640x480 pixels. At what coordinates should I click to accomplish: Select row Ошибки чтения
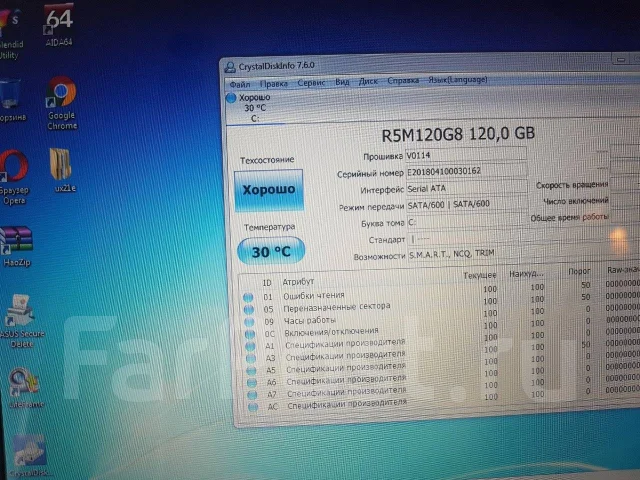441,293
